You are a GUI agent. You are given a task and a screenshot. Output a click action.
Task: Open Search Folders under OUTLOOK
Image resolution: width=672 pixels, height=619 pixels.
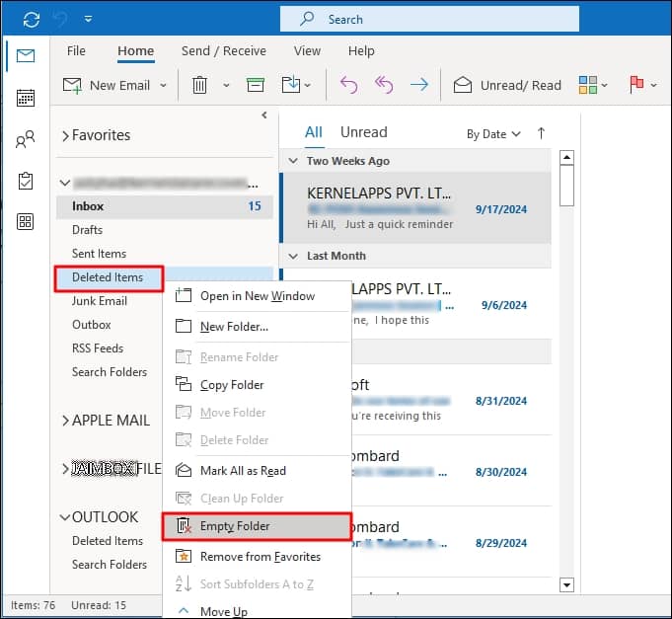click(x=110, y=565)
